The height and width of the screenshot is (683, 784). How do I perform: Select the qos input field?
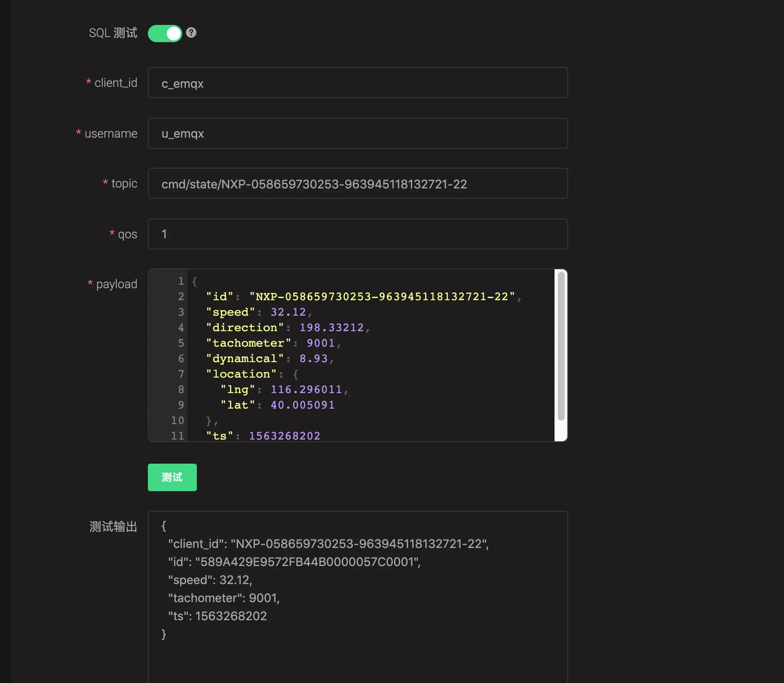358,234
